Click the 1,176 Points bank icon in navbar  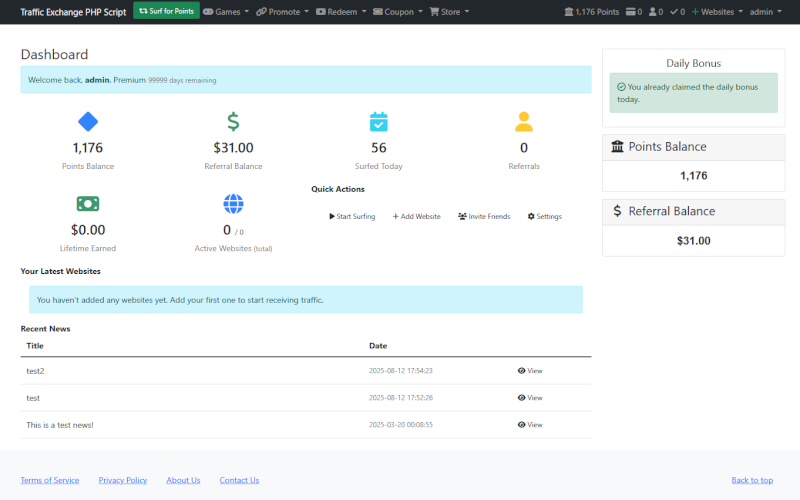click(569, 12)
